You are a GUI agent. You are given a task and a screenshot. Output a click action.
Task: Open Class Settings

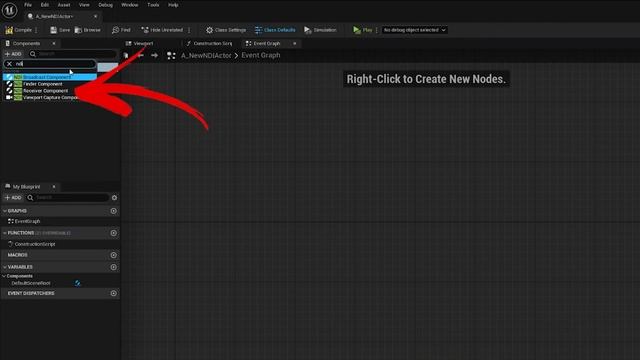[x=226, y=30]
